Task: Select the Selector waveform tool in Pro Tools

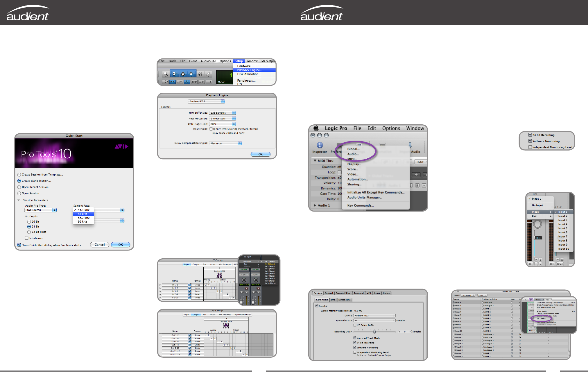Action: [x=183, y=74]
